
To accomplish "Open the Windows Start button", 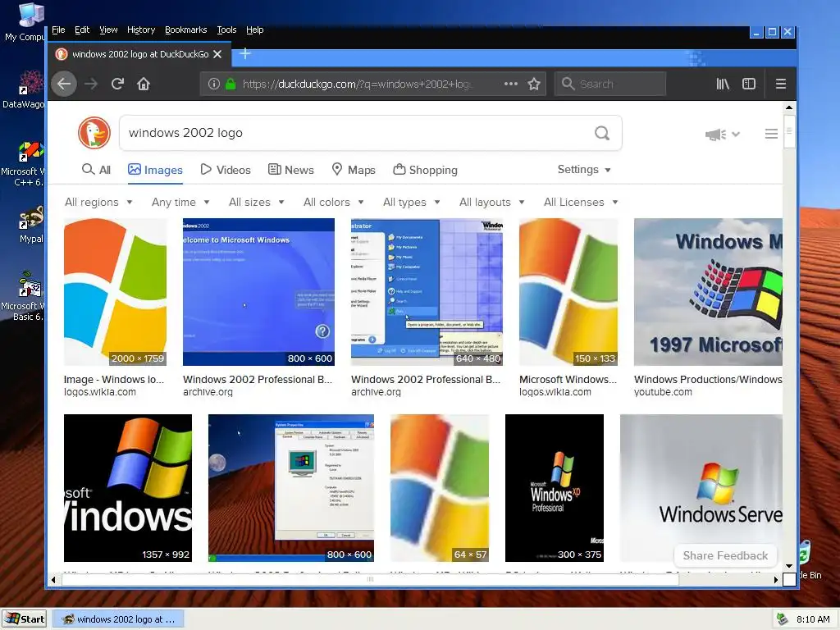I will pos(24,619).
